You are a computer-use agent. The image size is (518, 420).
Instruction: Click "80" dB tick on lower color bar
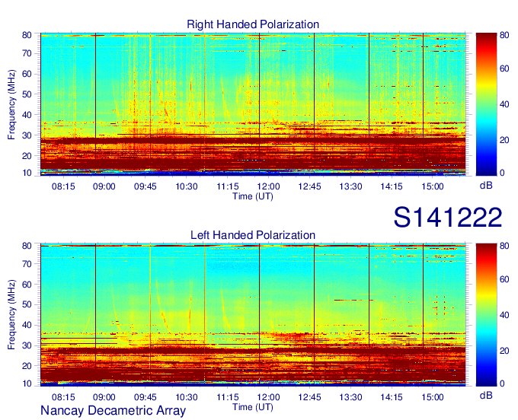tap(504, 246)
